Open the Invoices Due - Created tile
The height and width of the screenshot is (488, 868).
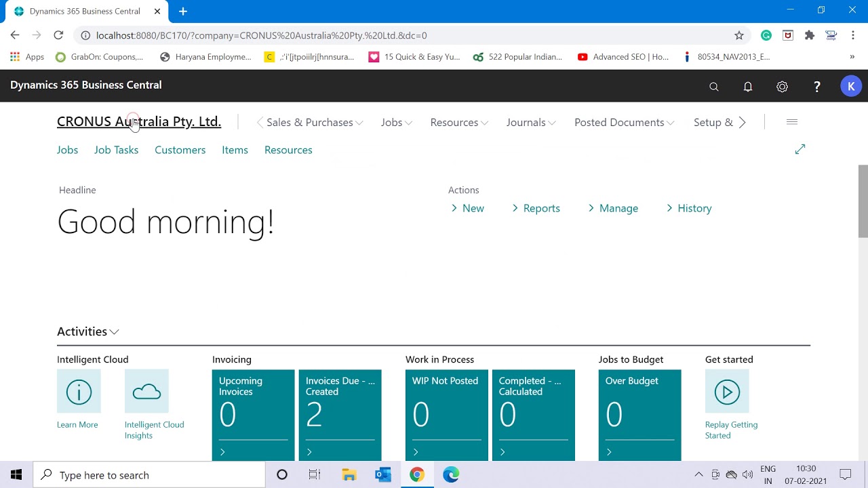tap(340, 415)
